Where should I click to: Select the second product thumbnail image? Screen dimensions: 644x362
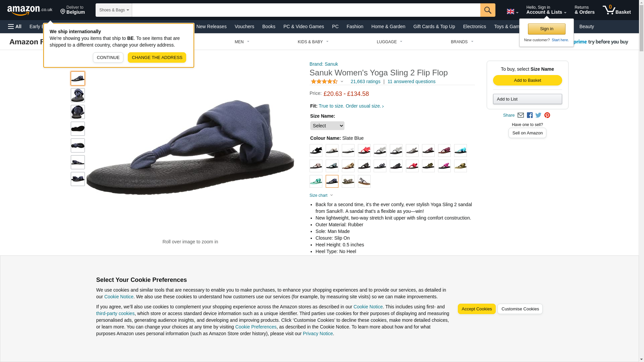(78, 95)
